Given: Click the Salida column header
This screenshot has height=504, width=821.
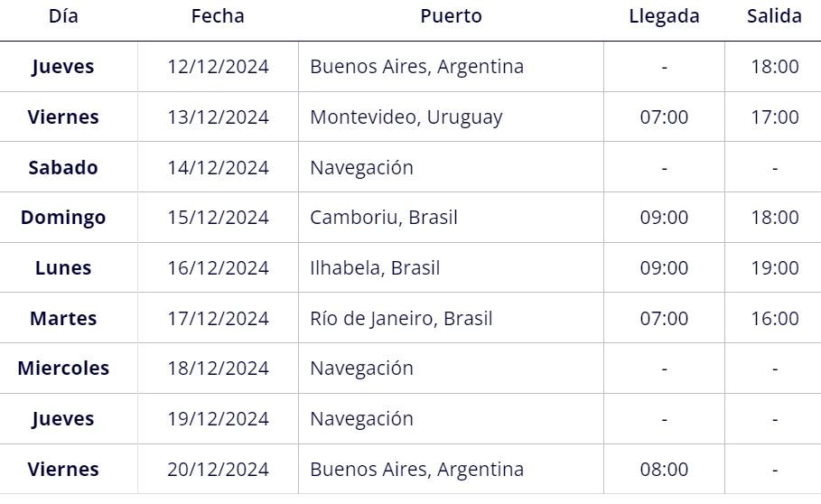Looking at the screenshot, I should pos(774,16).
